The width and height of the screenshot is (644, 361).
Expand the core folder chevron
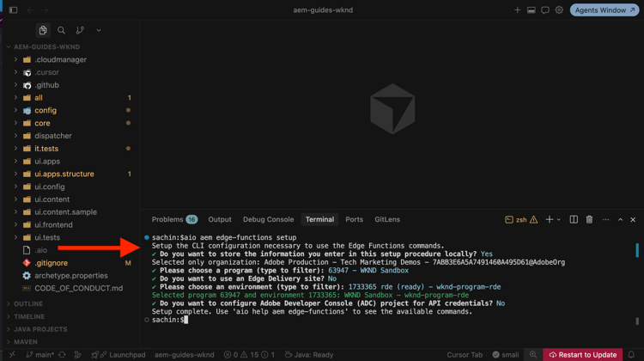15,123
